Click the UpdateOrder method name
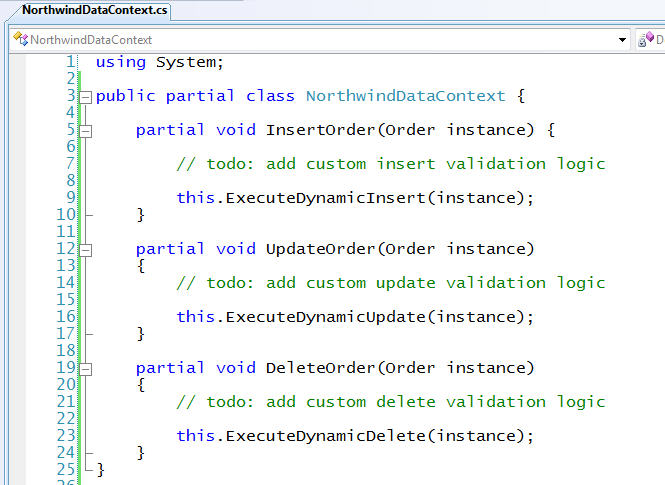665x485 pixels. point(320,249)
